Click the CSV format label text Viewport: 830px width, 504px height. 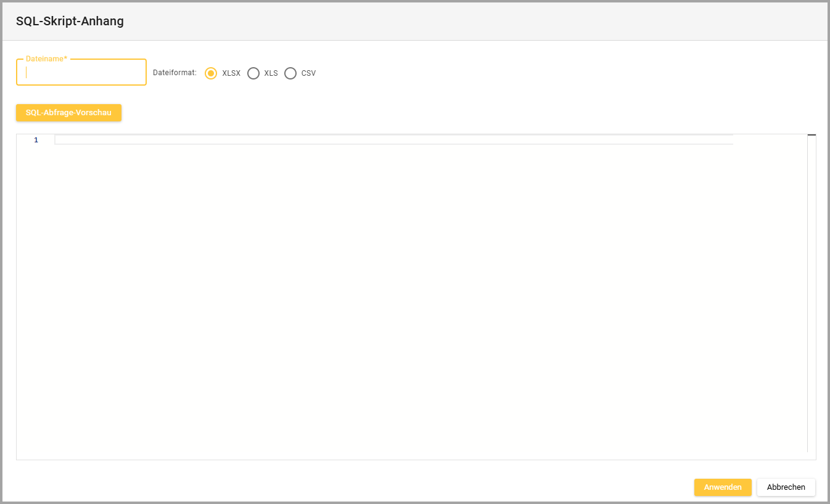(x=308, y=73)
